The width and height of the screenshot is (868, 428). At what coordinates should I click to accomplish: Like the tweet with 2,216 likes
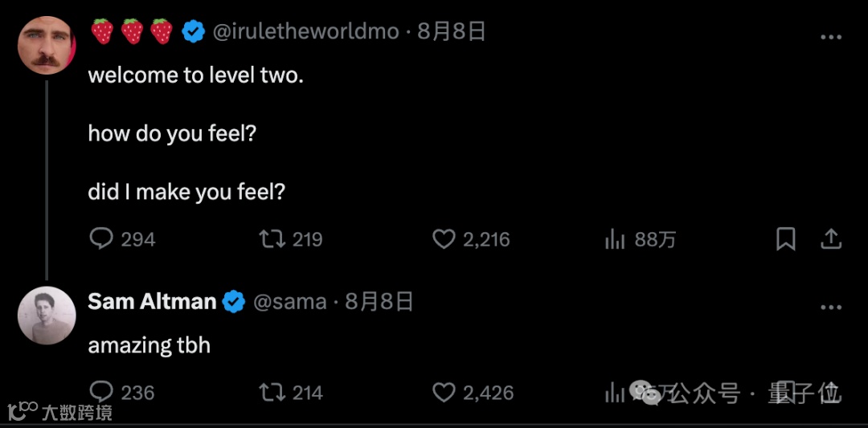[x=444, y=239]
